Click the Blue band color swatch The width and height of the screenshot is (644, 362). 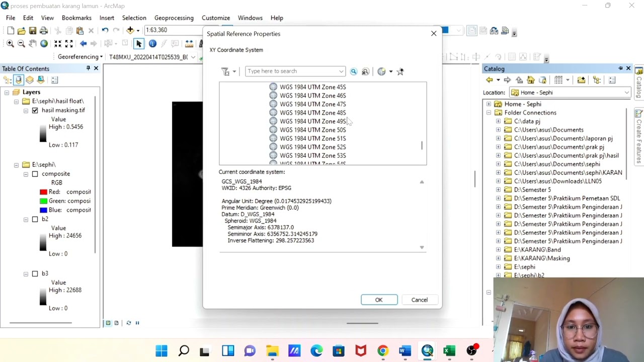coord(43,210)
